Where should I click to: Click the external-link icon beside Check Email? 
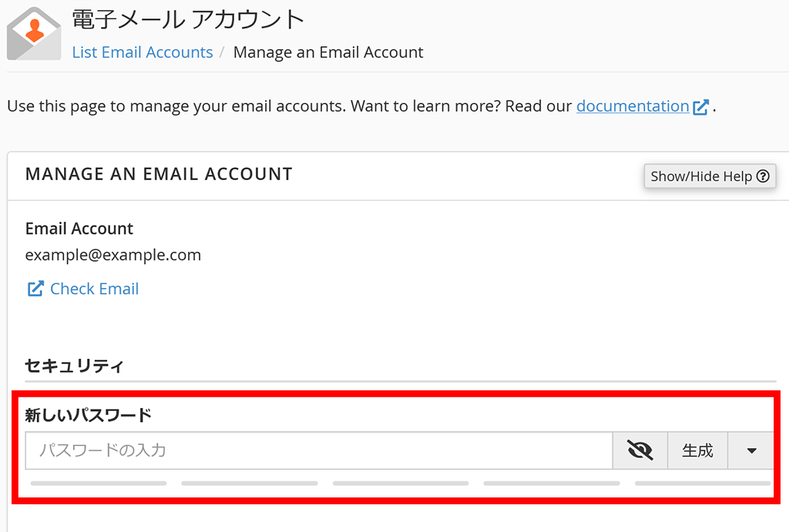coord(35,289)
